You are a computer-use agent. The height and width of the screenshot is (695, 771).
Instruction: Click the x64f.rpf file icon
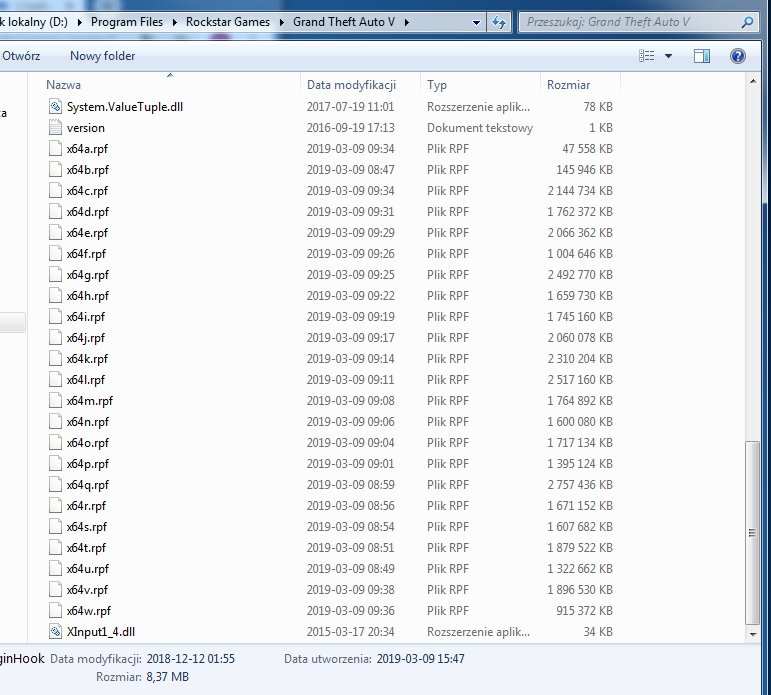[x=56, y=254]
